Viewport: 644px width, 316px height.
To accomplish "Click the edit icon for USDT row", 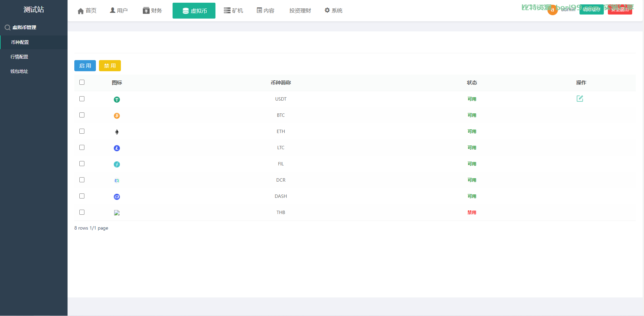I will [580, 99].
